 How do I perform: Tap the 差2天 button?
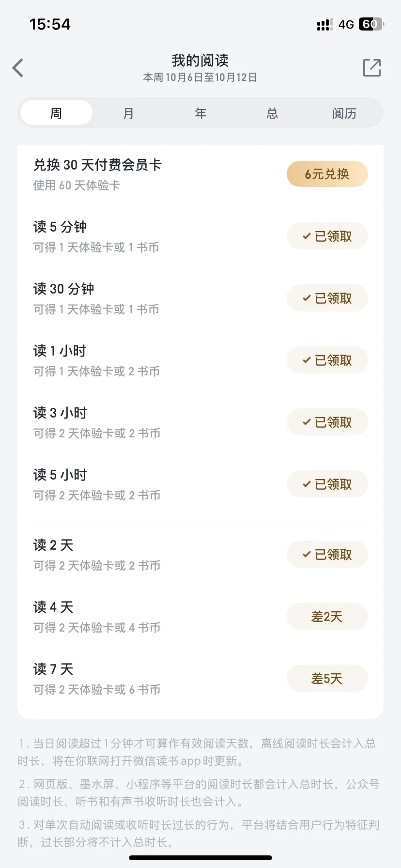coord(327,617)
